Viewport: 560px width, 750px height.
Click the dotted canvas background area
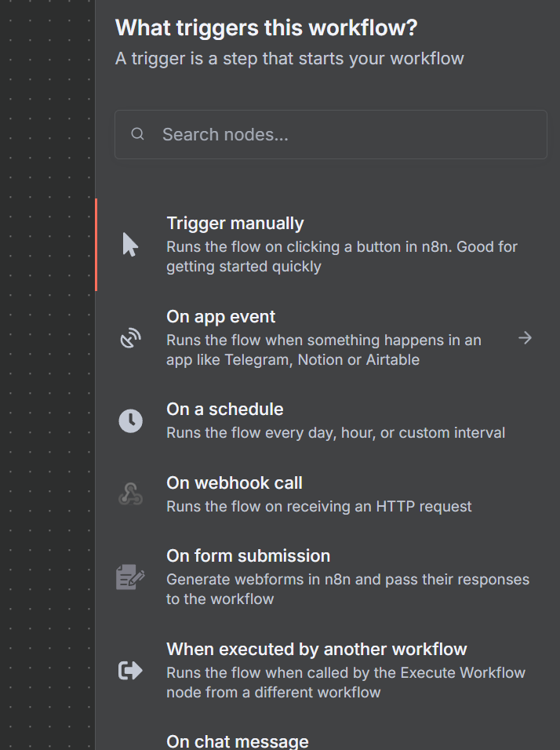pyautogui.click(x=47, y=392)
